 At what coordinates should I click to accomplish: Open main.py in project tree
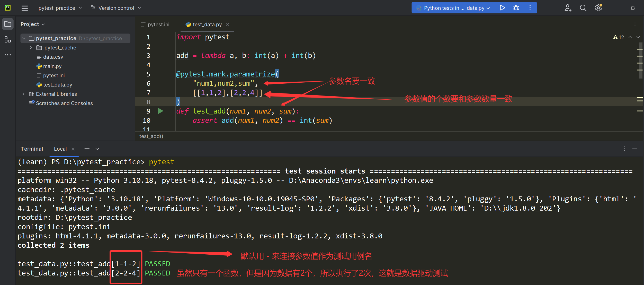(x=52, y=66)
